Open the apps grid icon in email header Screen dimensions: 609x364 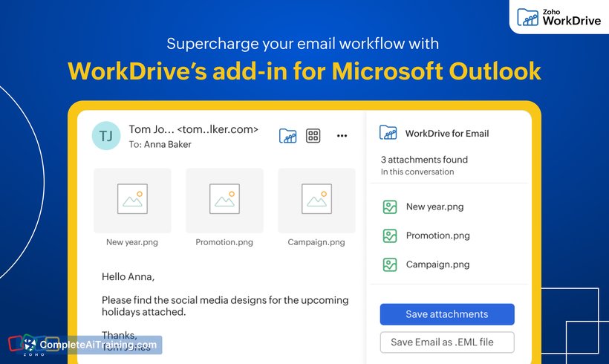pos(313,136)
